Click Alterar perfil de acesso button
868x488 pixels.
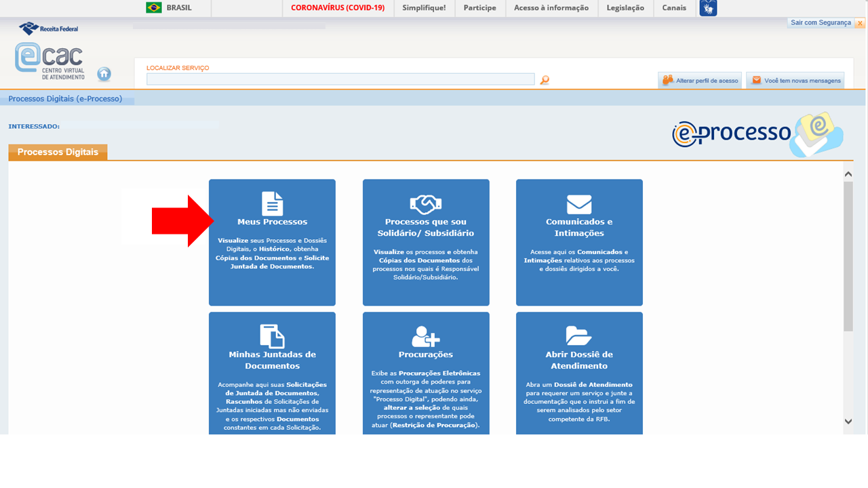(700, 80)
